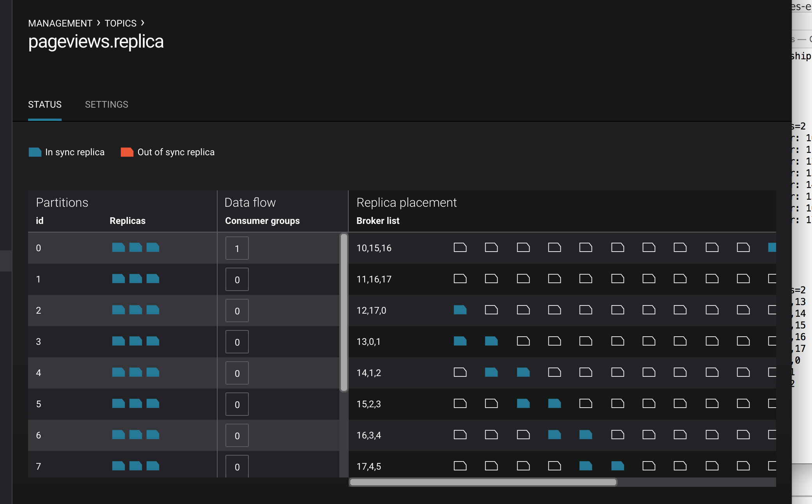
Task: Select broker list 15,2,3
Action: point(369,404)
